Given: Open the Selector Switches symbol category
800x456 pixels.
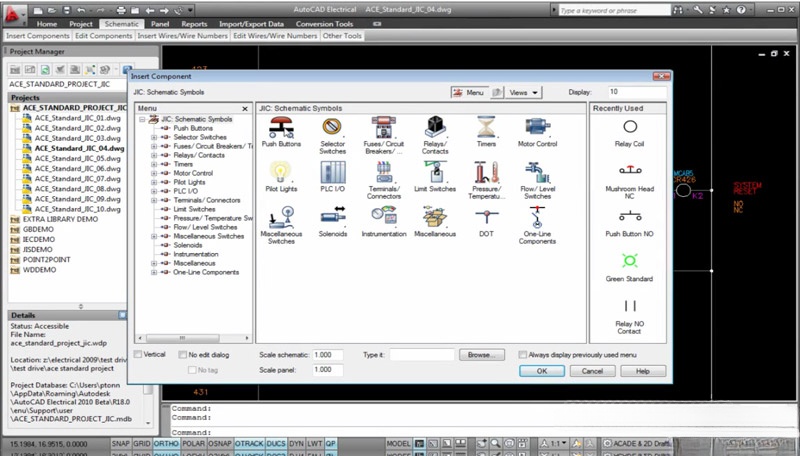Looking at the screenshot, I should click(332, 127).
